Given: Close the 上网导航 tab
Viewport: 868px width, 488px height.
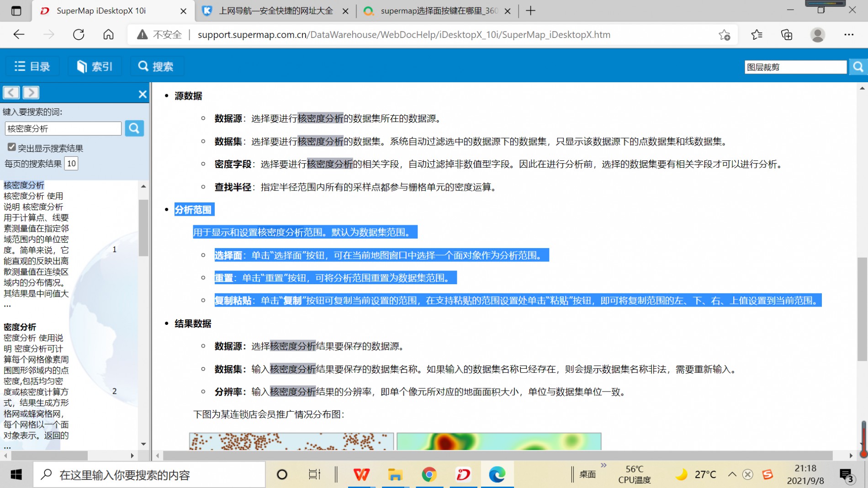Looking at the screenshot, I should coord(345,11).
